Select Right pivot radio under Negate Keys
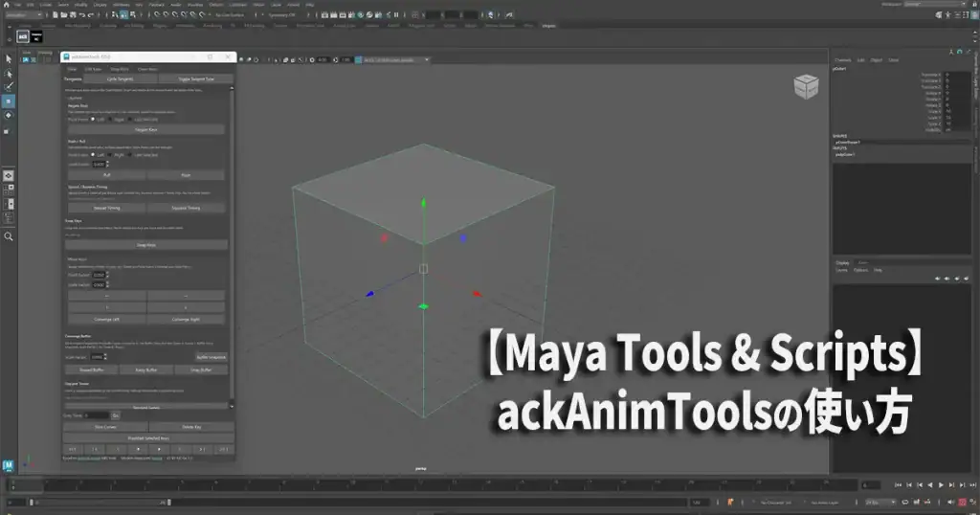The height and width of the screenshot is (515, 980). pyautogui.click(x=111, y=120)
